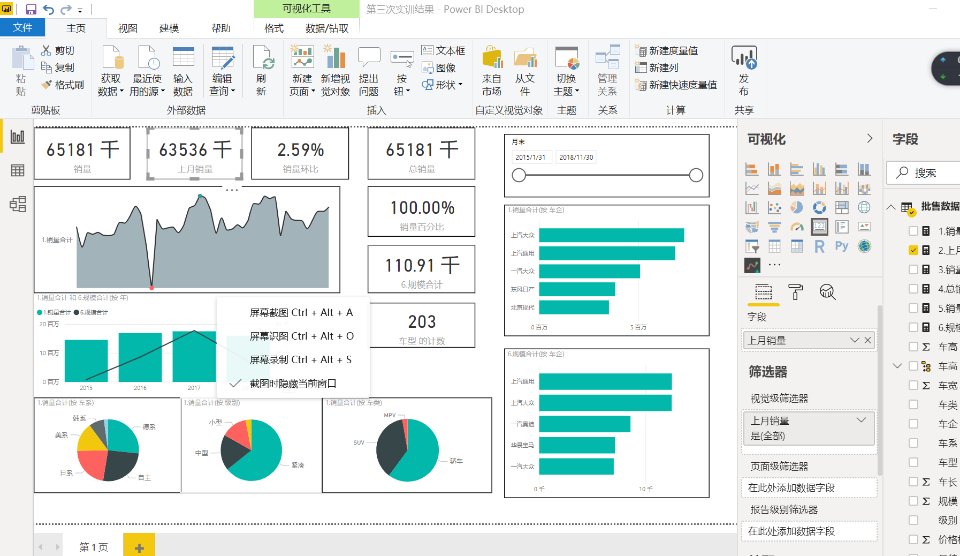Screen dimensions: 960x556
Task: Tick the checkbox for field 1.销量
Action: [913, 231]
